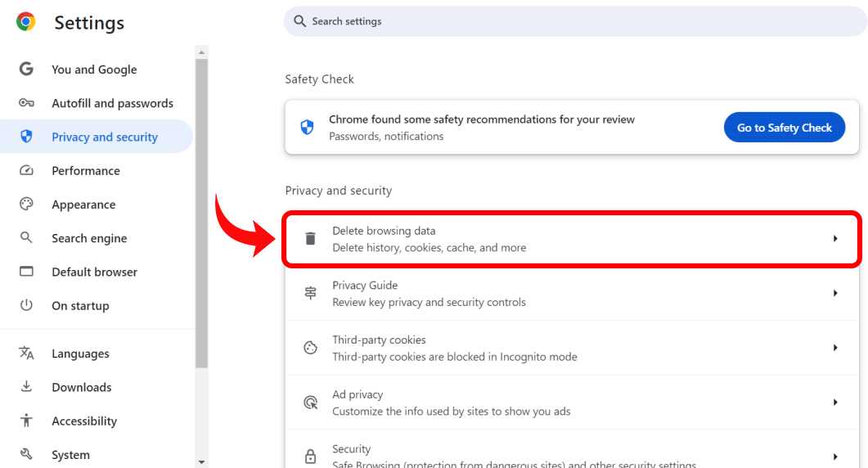
Task: Click the palette Appearance icon
Action: pos(26,204)
